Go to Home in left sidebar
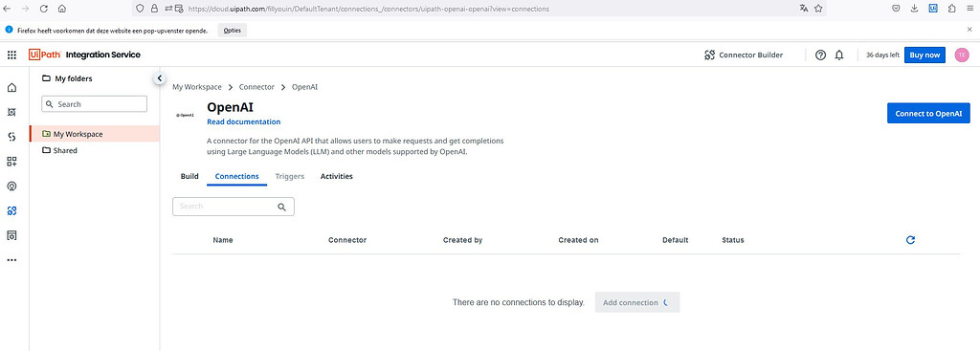Viewport: 980px width, 351px height. click(x=11, y=87)
